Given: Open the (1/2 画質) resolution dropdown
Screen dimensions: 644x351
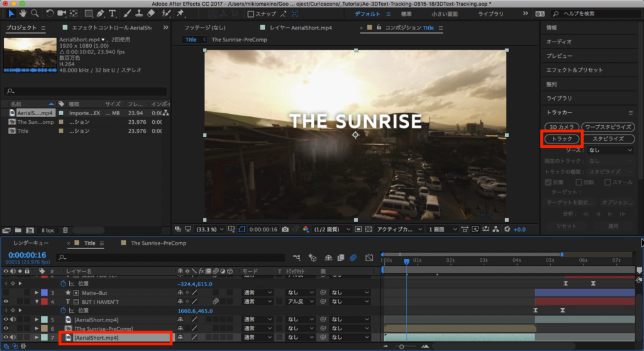Looking at the screenshot, I should (330, 229).
